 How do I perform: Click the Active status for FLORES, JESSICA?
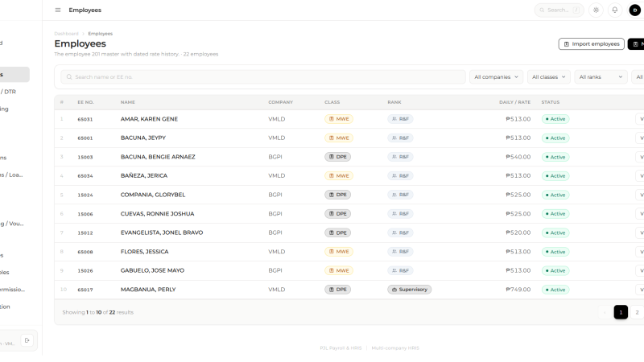555,252
